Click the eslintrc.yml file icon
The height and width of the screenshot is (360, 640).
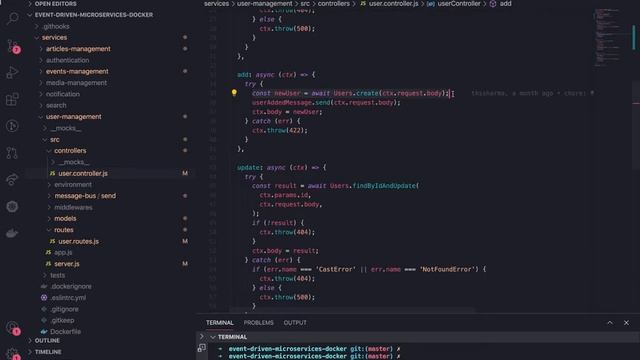point(44,298)
